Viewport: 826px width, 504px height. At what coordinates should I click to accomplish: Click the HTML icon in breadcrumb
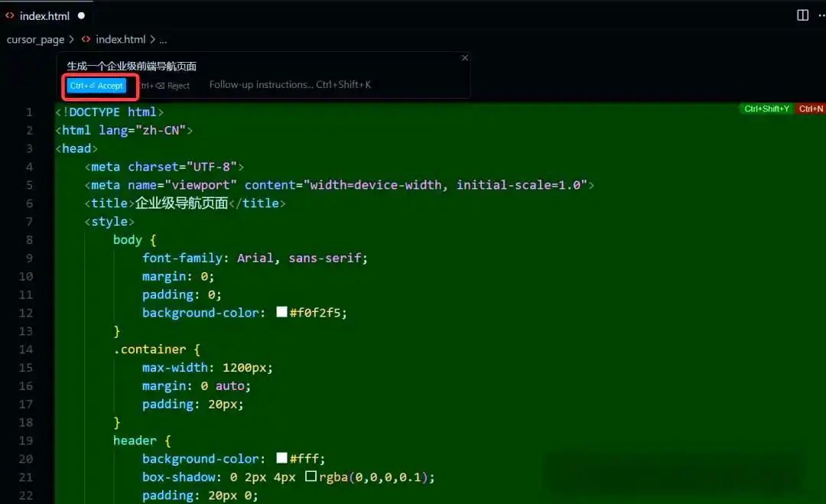tap(86, 39)
